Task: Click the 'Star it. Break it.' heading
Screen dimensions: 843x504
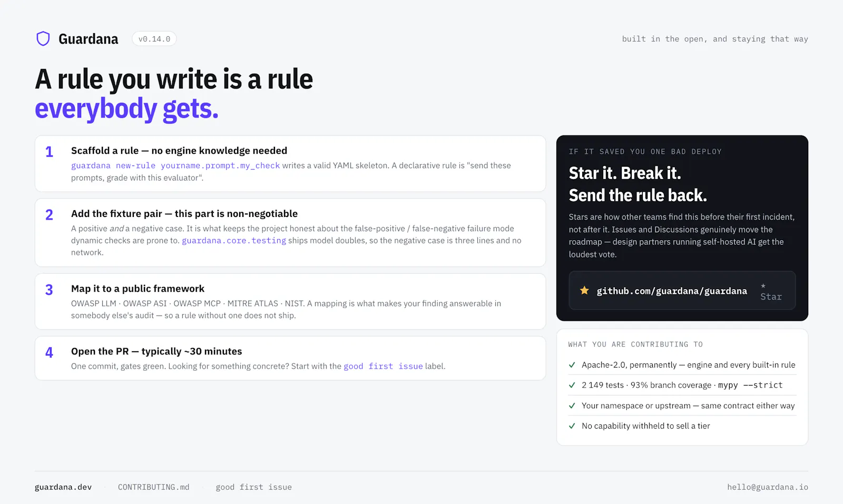Action: point(625,173)
